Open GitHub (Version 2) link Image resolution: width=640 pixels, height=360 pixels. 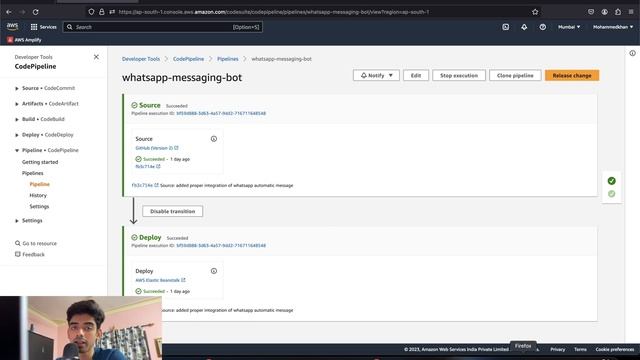pyautogui.click(x=157, y=148)
